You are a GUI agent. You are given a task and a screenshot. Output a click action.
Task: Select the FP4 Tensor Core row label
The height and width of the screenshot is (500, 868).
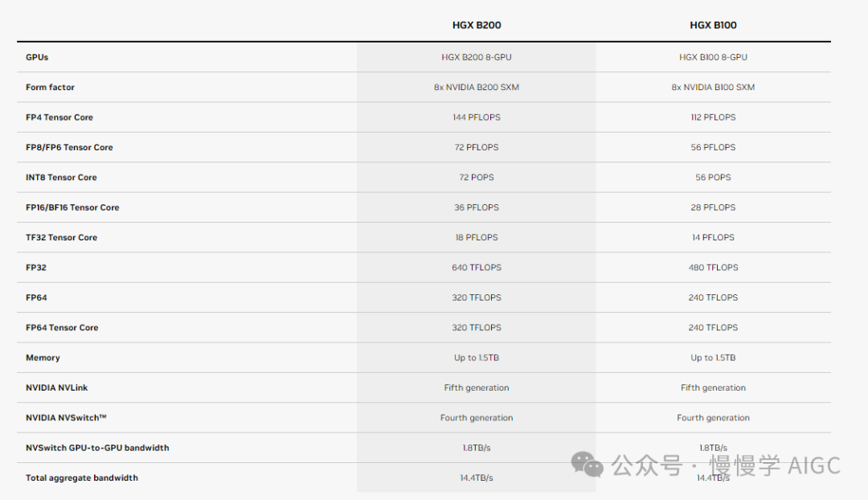[x=59, y=117]
